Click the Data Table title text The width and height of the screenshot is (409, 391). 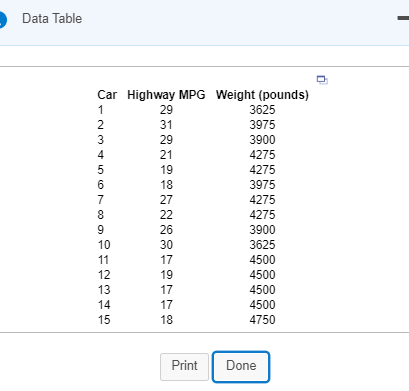(x=52, y=18)
